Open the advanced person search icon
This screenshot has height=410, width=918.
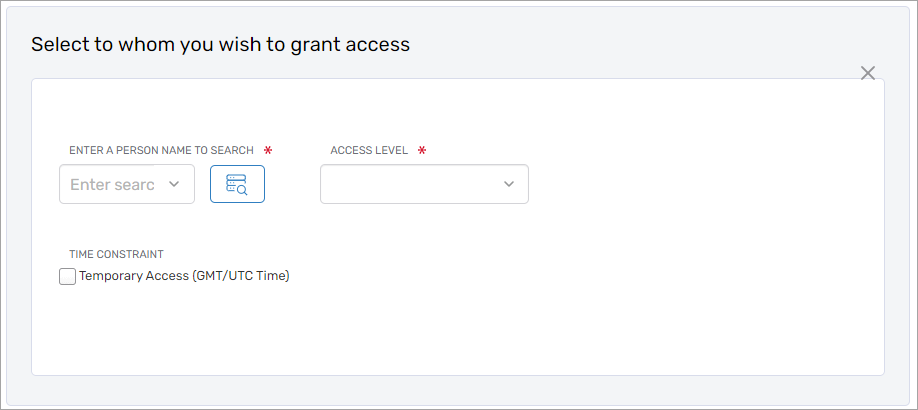237,184
